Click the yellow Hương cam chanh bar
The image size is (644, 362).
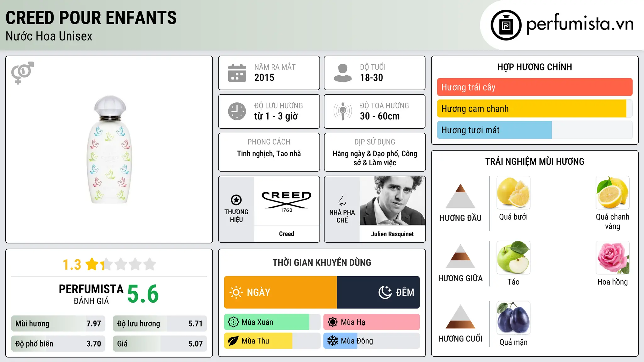point(535,109)
